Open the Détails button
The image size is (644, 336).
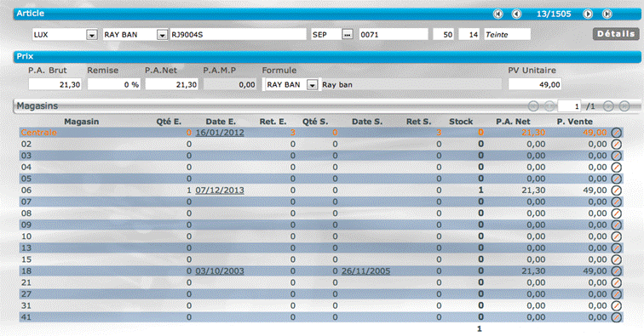pos(616,34)
